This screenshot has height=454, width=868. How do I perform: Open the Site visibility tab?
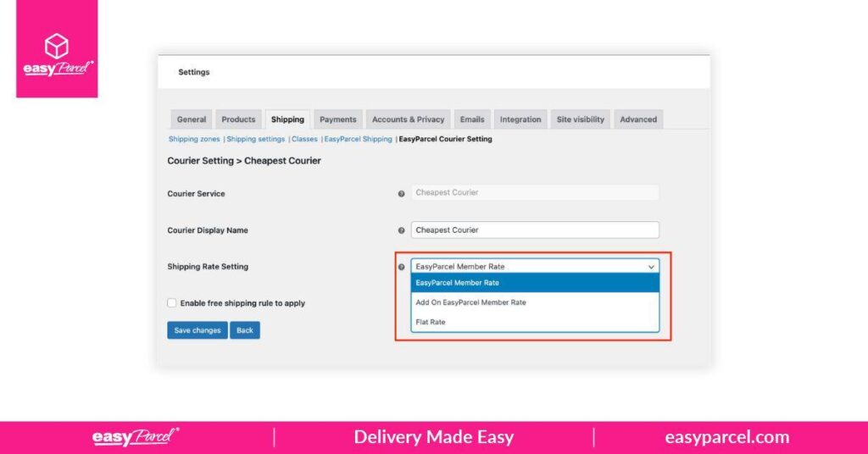tap(580, 119)
